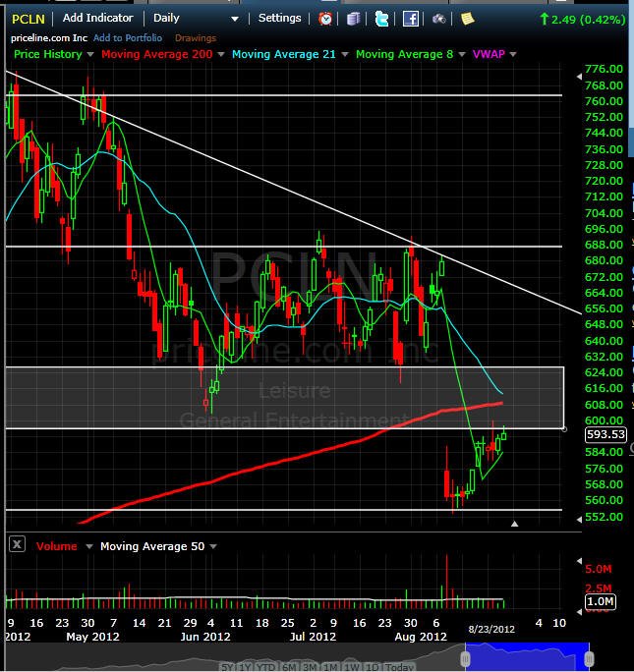
Task: Click the Add Indicator menu
Action: [x=97, y=18]
